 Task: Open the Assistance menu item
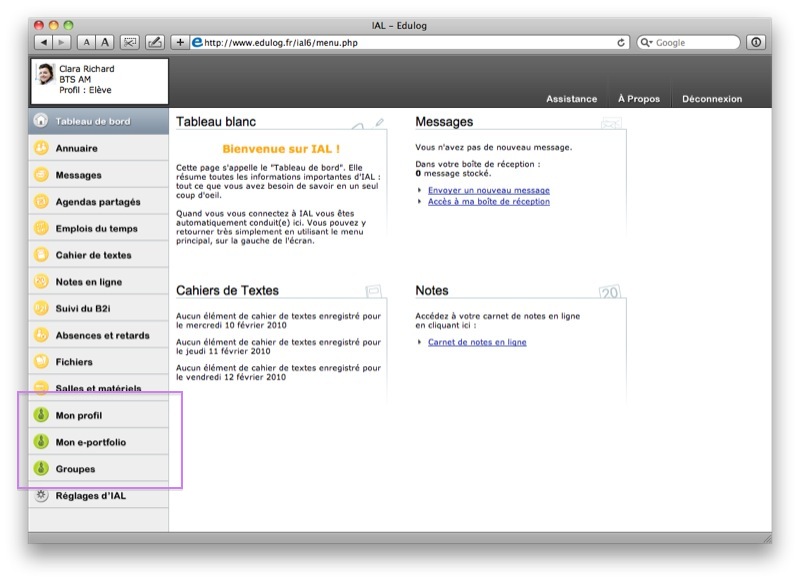(x=571, y=99)
